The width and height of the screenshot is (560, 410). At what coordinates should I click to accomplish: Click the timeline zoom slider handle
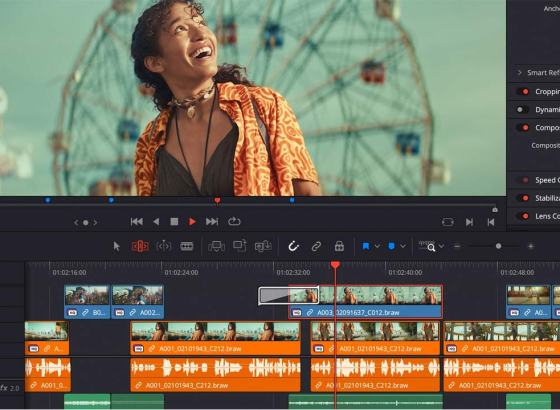tap(499, 246)
